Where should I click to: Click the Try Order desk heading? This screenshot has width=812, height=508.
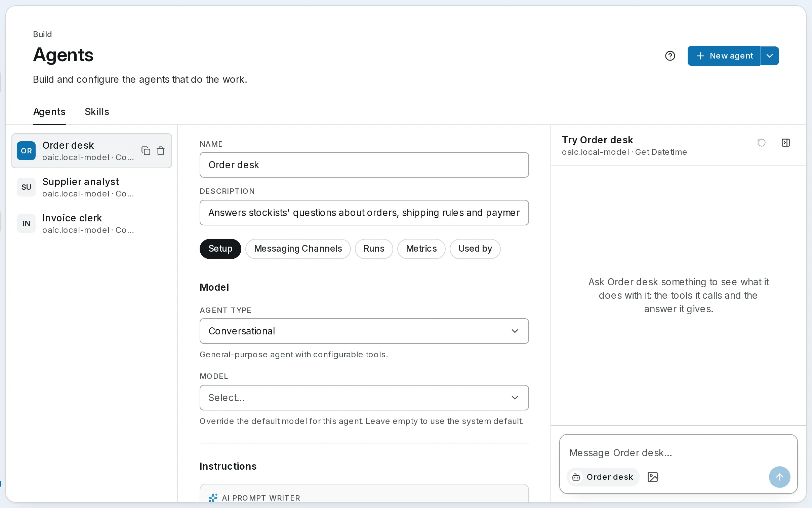[597, 140]
